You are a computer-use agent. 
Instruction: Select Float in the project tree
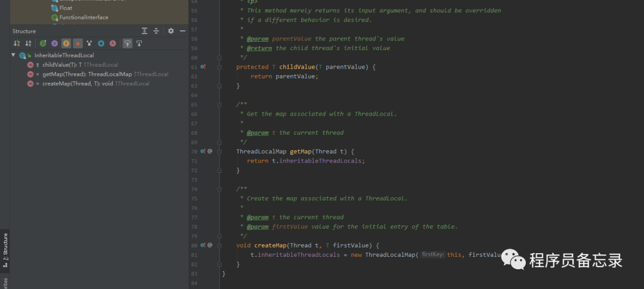[x=66, y=8]
